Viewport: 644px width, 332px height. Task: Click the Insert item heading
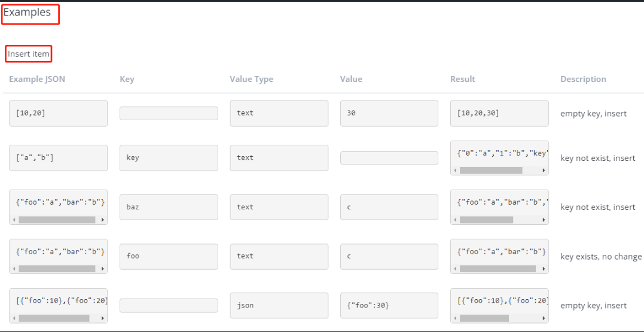coord(29,54)
